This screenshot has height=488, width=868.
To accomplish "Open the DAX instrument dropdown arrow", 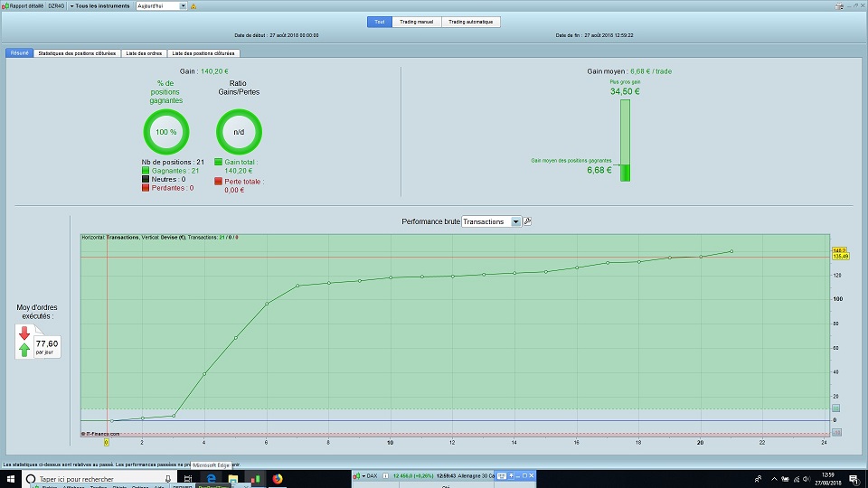I will 363,476.
